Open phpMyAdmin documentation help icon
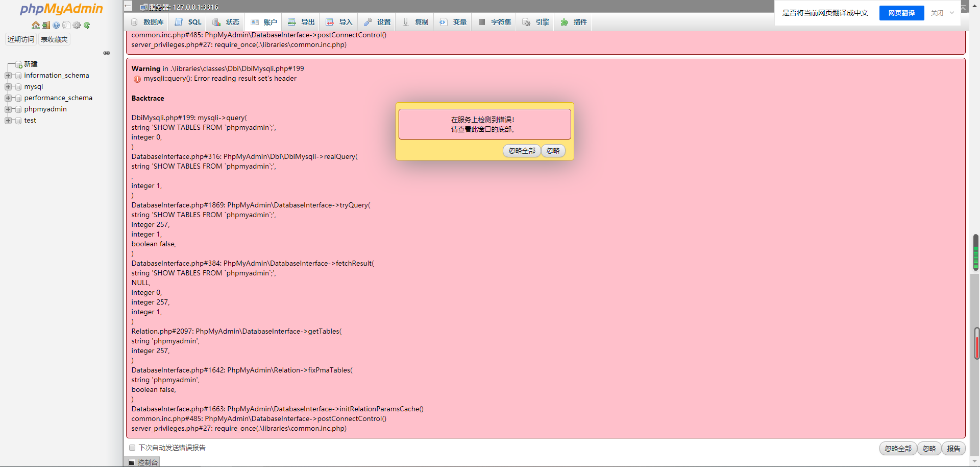 (56, 25)
